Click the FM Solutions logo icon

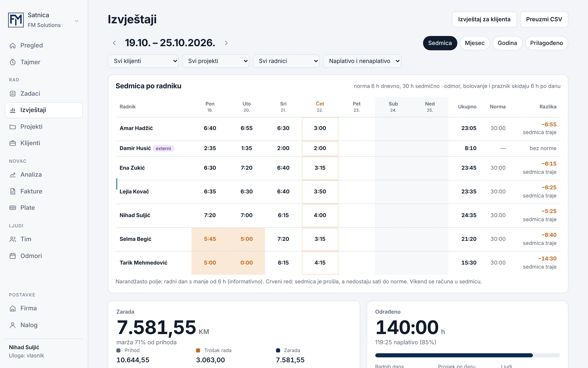(x=16, y=20)
